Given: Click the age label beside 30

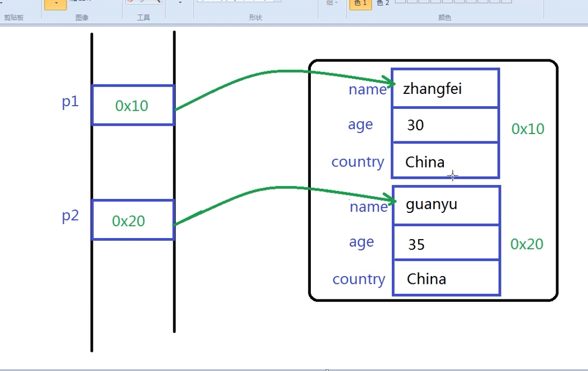Looking at the screenshot, I should (x=361, y=125).
